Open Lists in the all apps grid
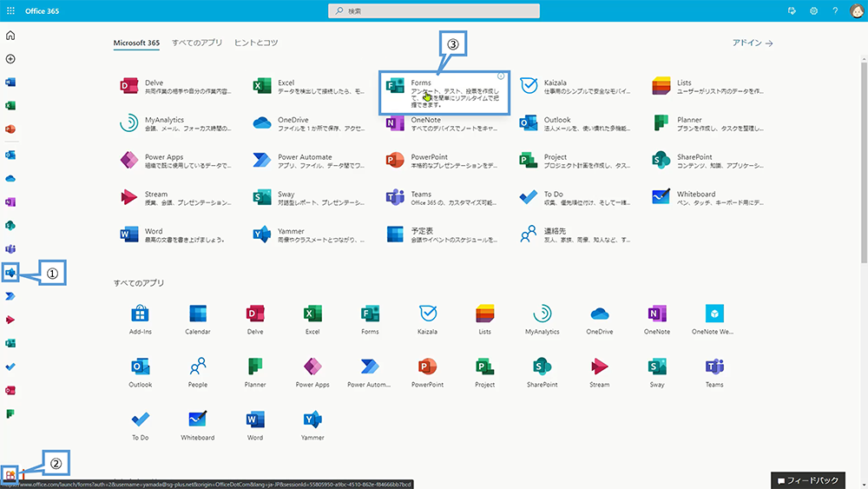 coord(484,320)
